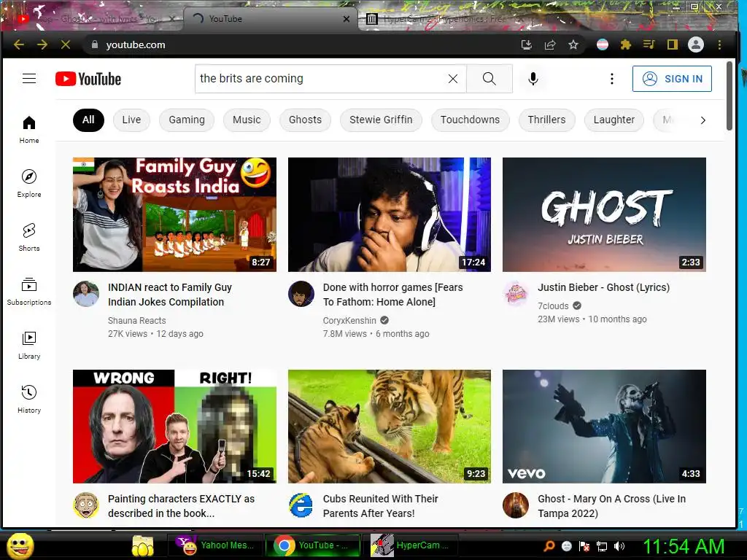The image size is (747, 560).
Task: Click the install app icon in address bar
Action: point(527,44)
